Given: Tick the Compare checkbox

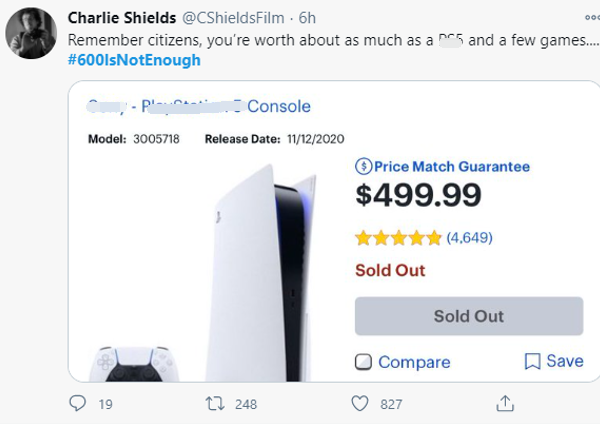Looking at the screenshot, I should point(364,362).
